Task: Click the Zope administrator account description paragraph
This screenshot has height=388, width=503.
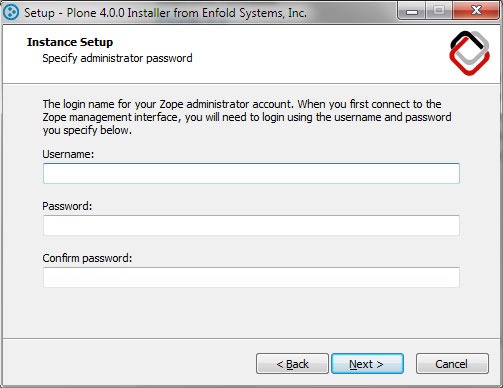Action: [247, 117]
